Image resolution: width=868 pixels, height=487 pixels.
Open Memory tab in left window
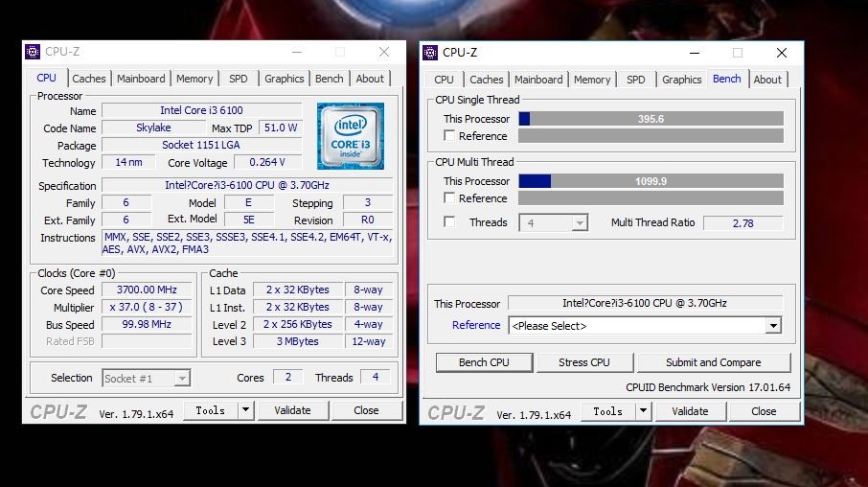click(194, 79)
